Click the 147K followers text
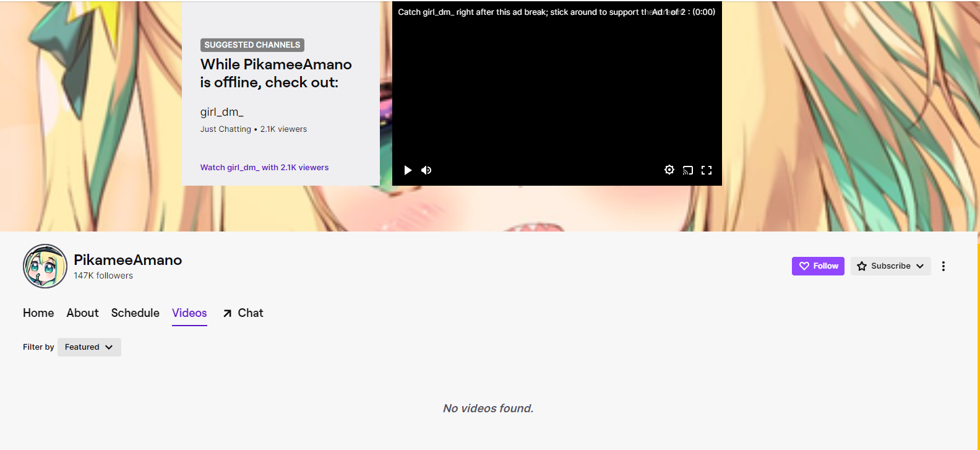Image resolution: width=980 pixels, height=450 pixels. (x=103, y=276)
